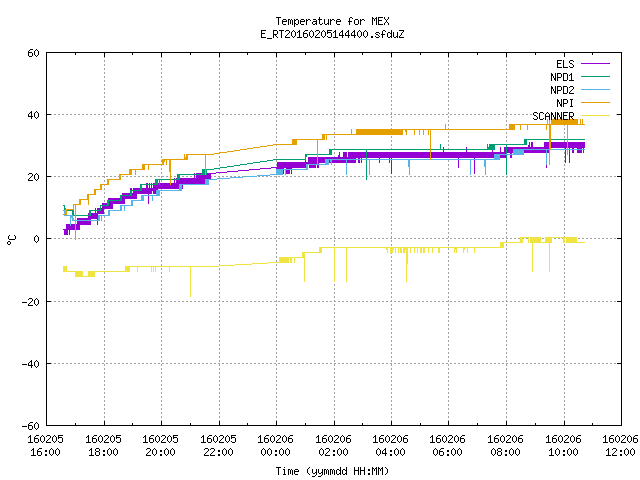Select the SCANNER legend label
The image size is (640, 480).
pyautogui.click(x=553, y=116)
